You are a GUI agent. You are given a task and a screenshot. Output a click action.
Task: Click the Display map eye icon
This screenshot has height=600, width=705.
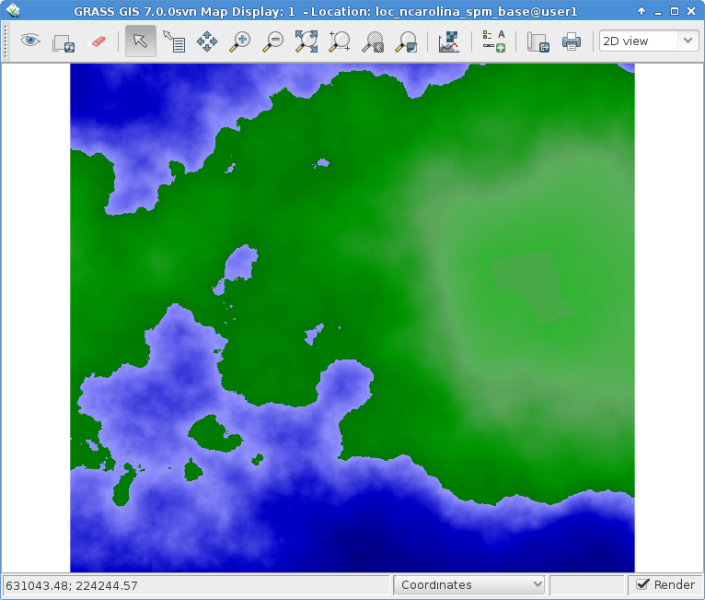click(x=31, y=41)
